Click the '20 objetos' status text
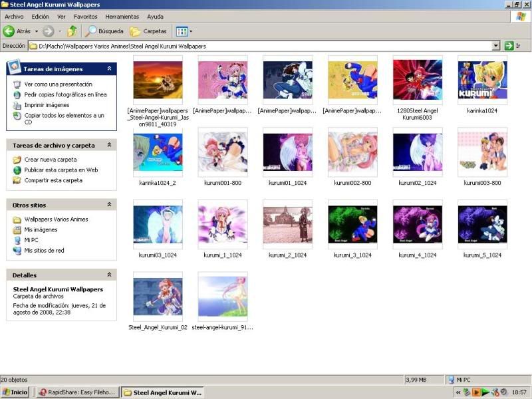The height and width of the screenshot is (399, 532). [14, 380]
